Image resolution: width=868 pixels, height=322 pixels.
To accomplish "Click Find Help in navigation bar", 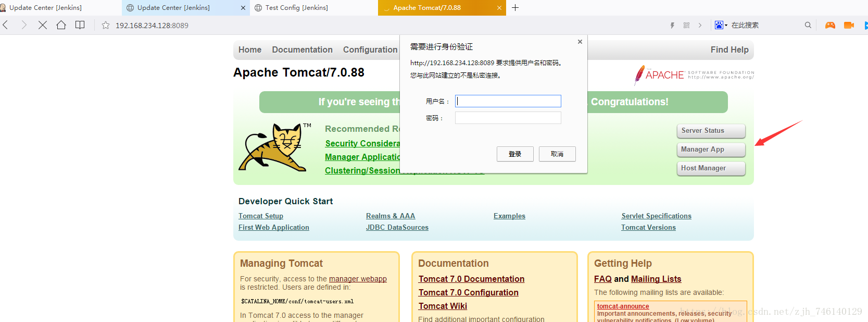I will point(729,49).
